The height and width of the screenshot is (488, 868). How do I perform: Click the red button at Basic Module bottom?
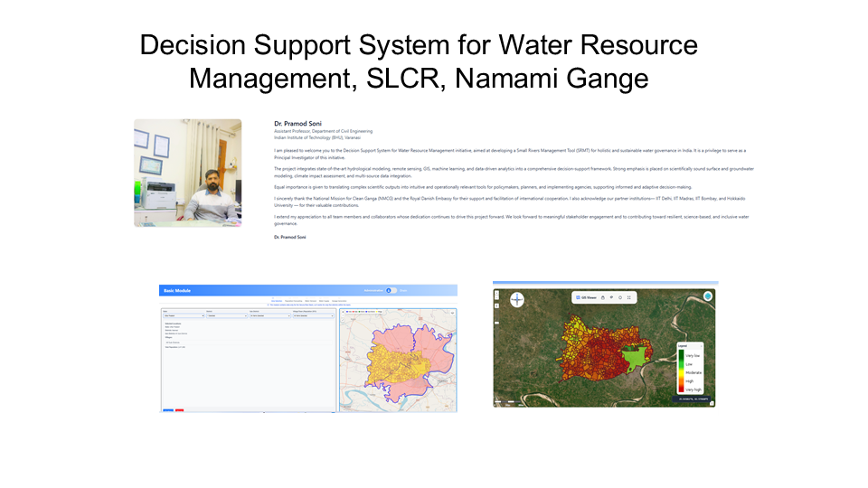click(179, 410)
